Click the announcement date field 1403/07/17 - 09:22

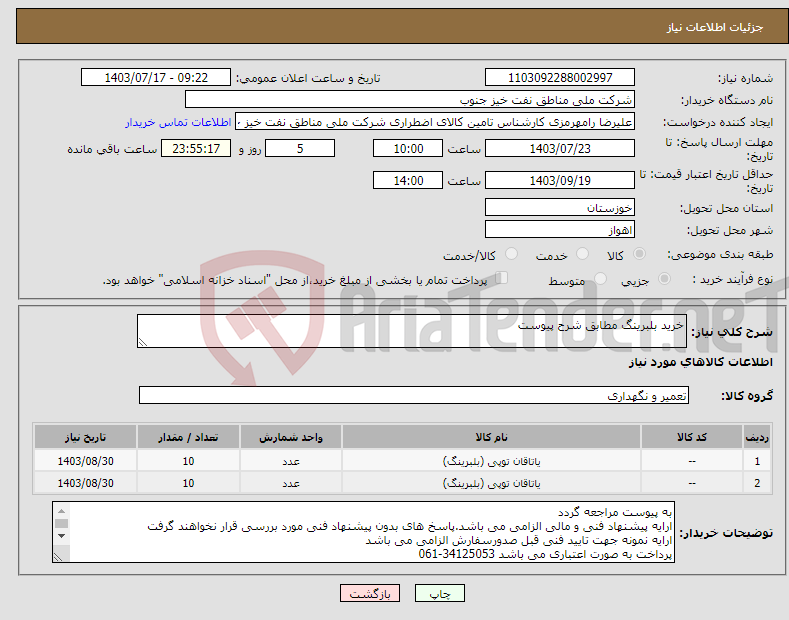[x=155, y=78]
